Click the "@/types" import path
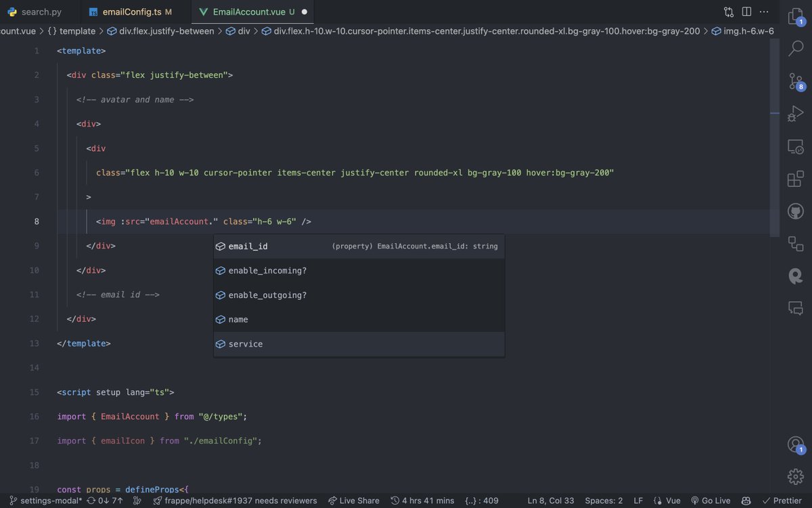The image size is (812, 508). [x=221, y=417]
